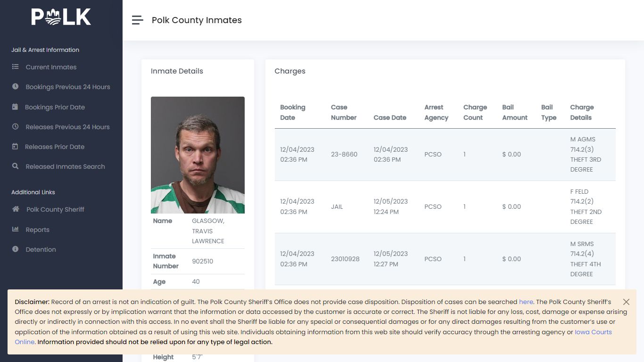
Task: Open the Iowa Courts Online link
Action: pos(593,332)
